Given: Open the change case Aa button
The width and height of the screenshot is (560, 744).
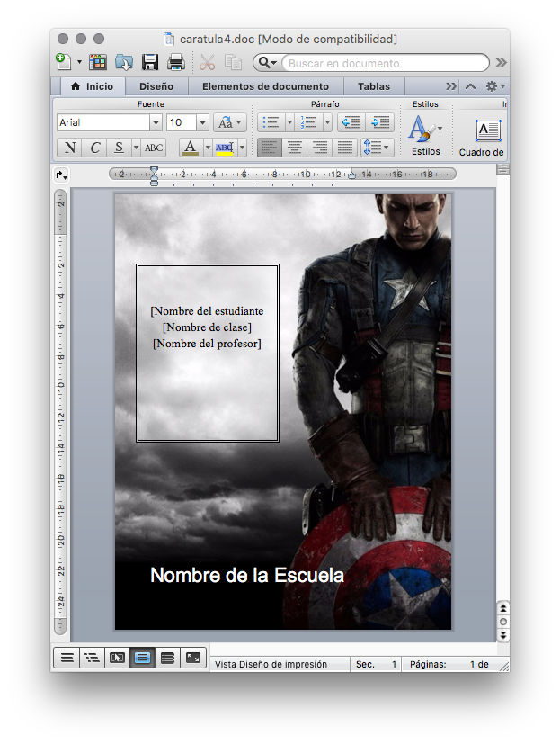Looking at the screenshot, I should [229, 122].
